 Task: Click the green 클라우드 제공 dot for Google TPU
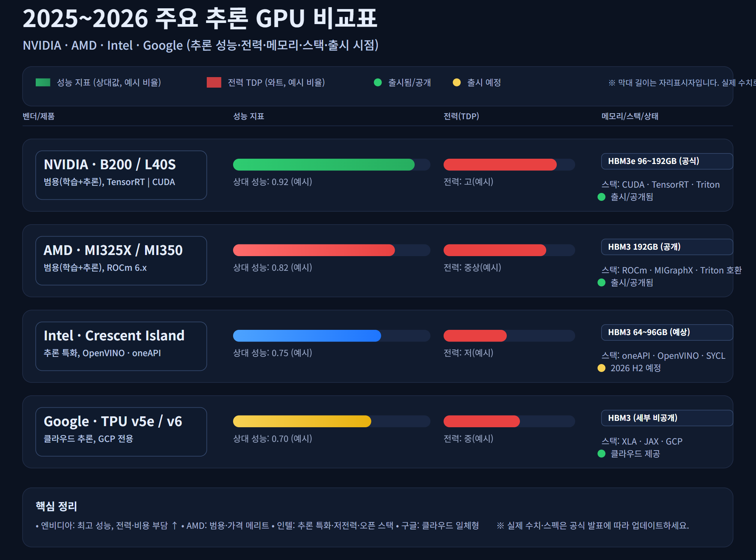point(603,454)
